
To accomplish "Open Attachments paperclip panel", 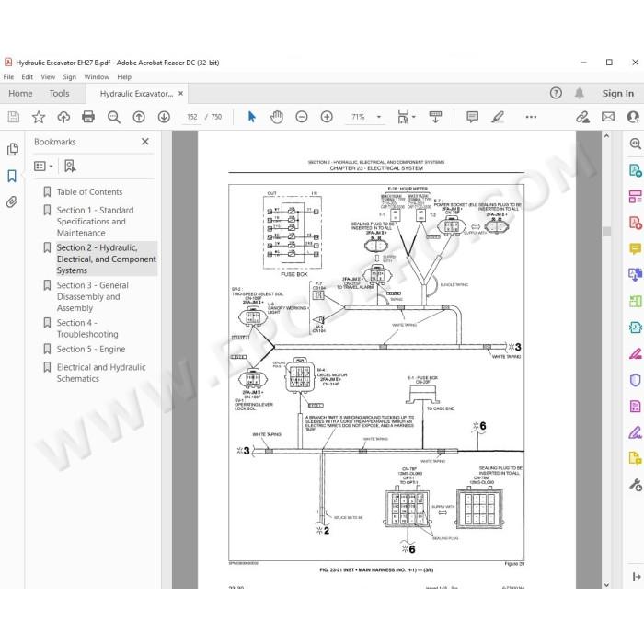I will [x=12, y=201].
